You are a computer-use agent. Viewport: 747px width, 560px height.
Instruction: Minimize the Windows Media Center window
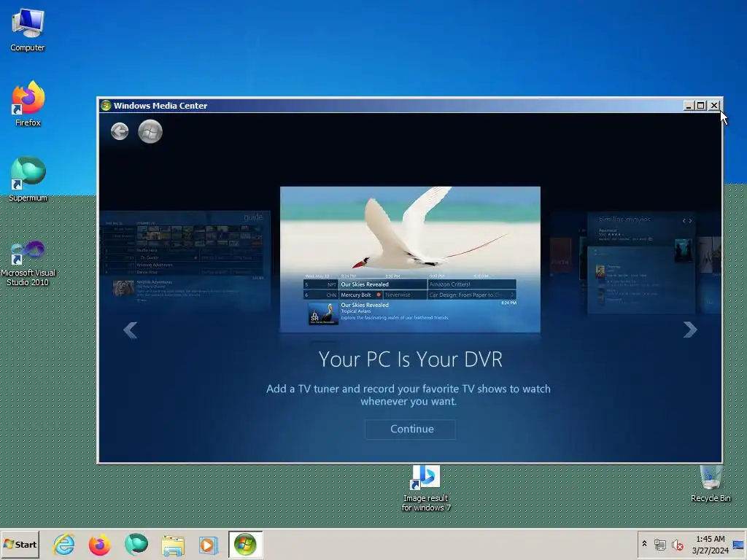[688, 106]
